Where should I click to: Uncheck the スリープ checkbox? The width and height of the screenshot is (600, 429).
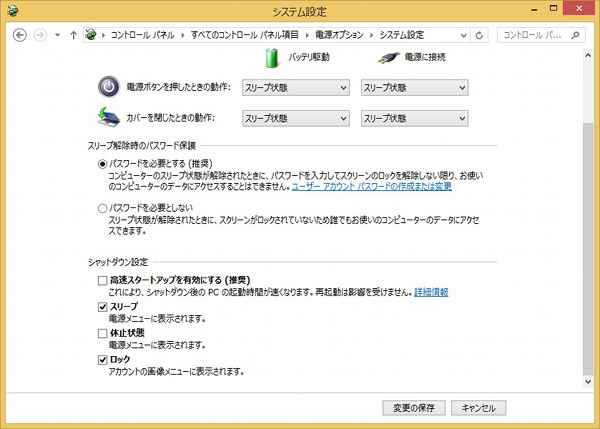[x=102, y=307]
